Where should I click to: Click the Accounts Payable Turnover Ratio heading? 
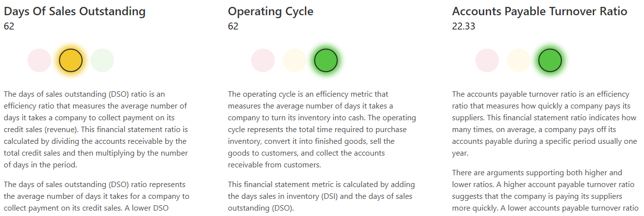tap(539, 11)
